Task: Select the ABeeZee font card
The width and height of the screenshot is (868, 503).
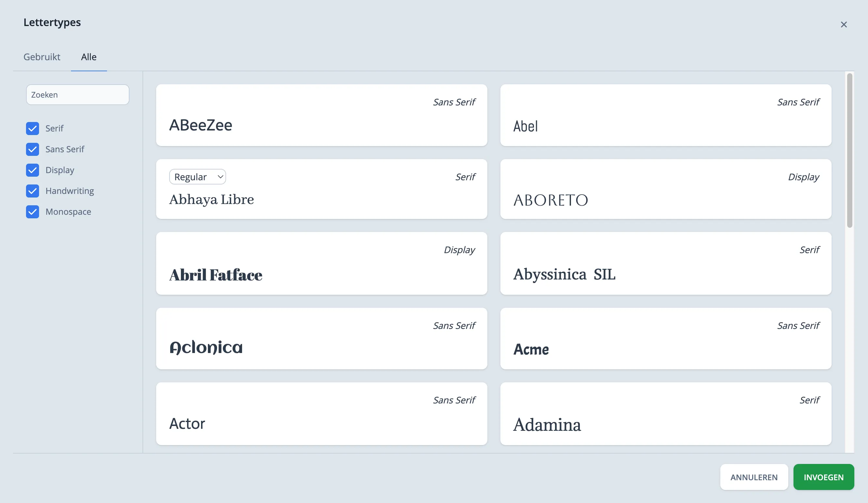Action: pyautogui.click(x=321, y=116)
